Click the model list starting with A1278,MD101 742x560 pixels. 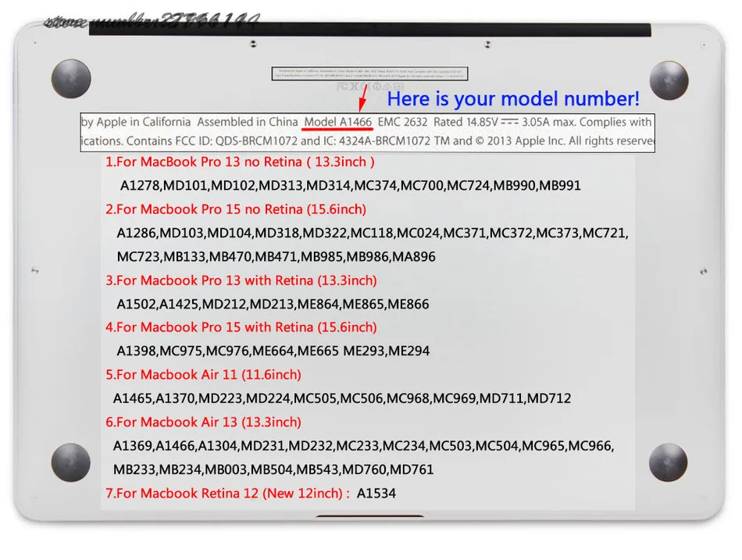351,185
